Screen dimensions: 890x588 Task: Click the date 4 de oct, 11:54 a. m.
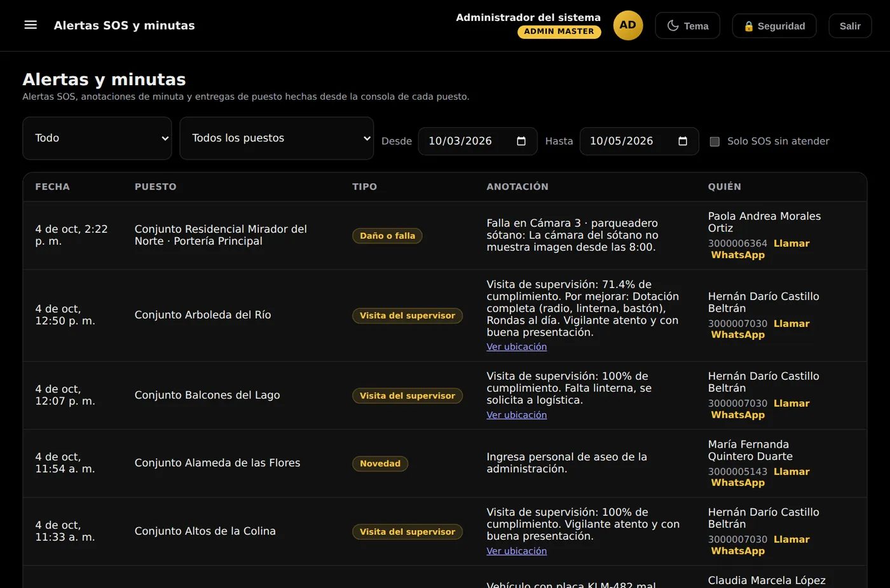click(65, 463)
